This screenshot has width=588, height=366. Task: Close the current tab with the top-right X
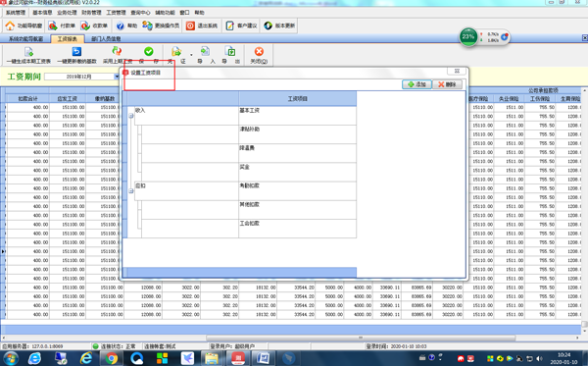point(585,38)
